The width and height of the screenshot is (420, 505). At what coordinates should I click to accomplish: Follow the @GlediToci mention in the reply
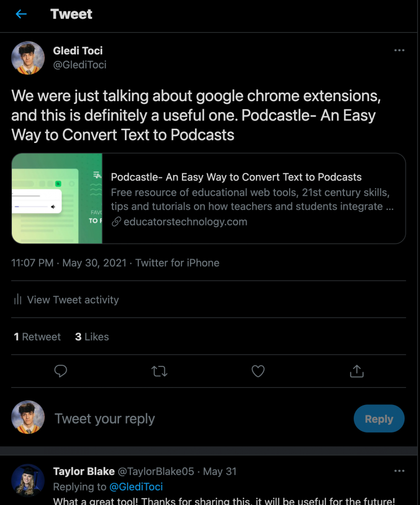point(136,487)
